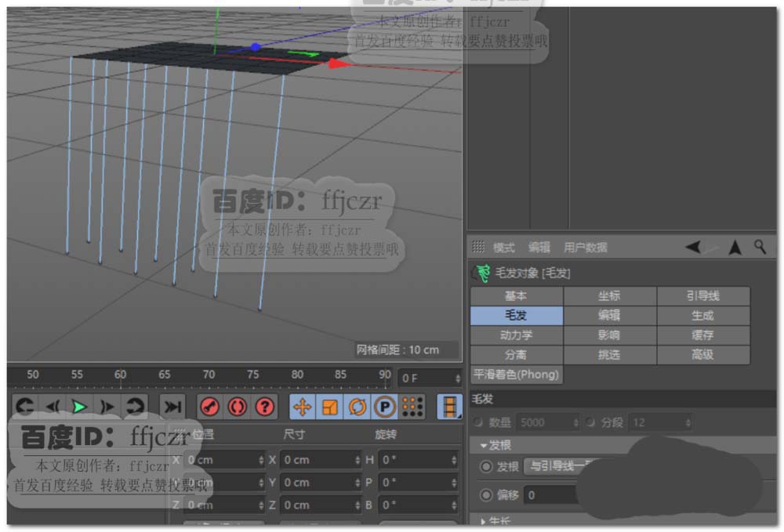Click the 数量 5000 field stepper arrows
784x532 pixels.
pyautogui.click(x=575, y=422)
